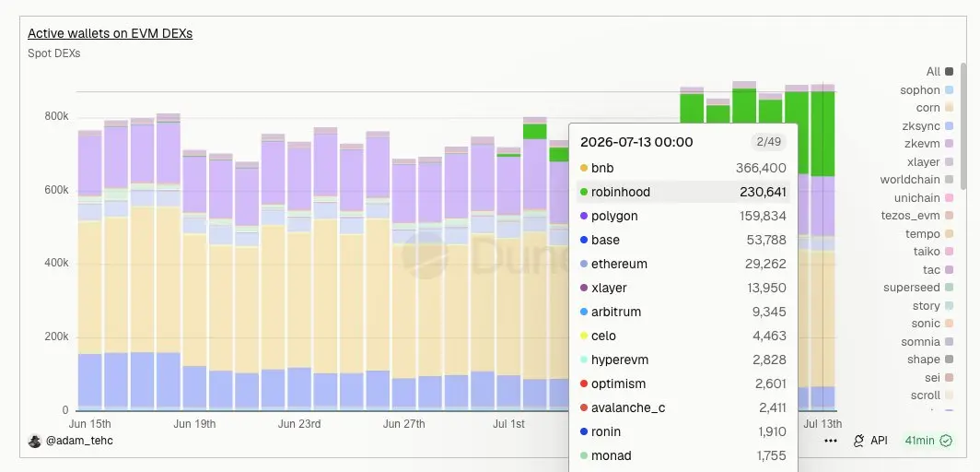
Task: Click the Jun 15th bar in chart
Action: [x=90, y=270]
